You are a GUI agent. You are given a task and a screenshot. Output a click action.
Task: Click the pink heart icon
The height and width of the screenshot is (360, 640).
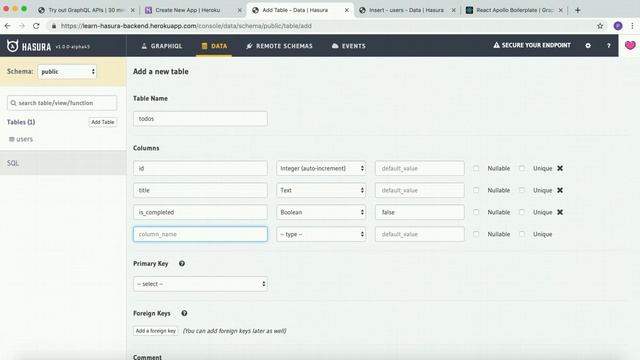(630, 45)
